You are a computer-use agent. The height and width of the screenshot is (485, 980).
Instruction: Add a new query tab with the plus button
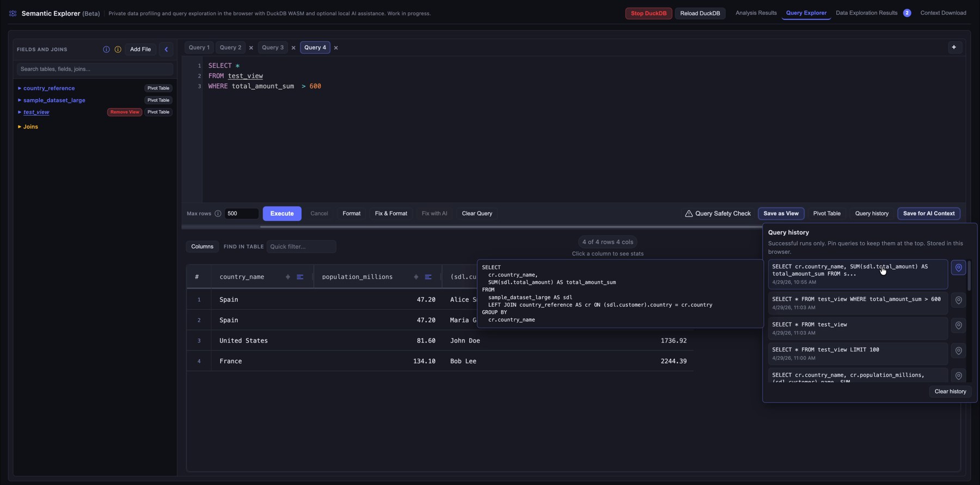click(954, 47)
